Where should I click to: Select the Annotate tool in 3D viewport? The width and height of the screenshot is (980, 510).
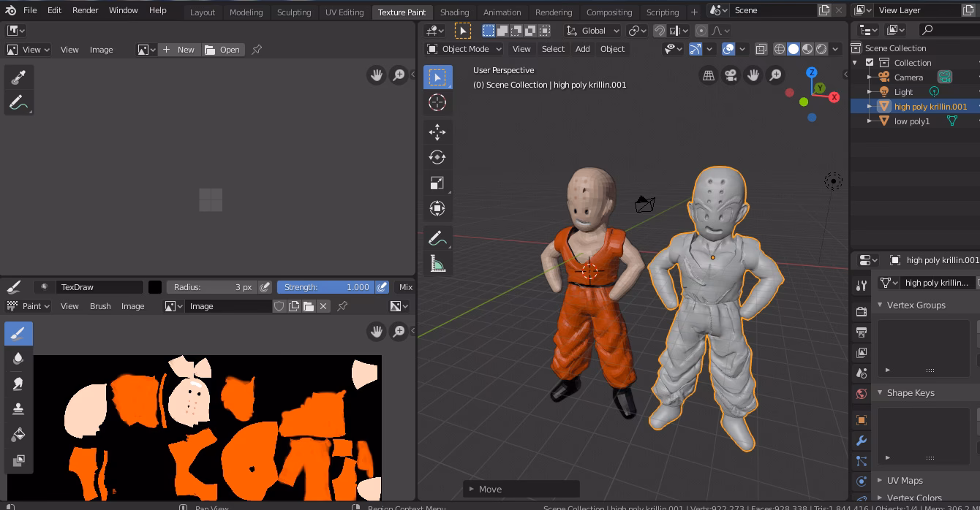pyautogui.click(x=437, y=238)
